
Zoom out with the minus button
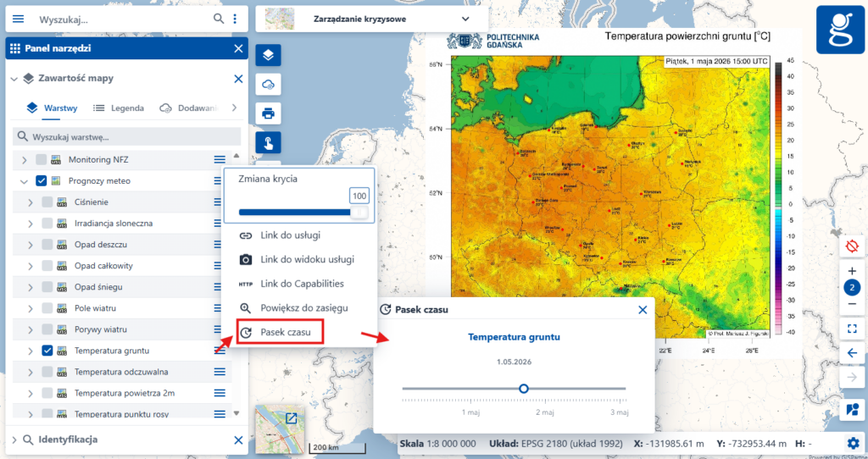tap(852, 304)
